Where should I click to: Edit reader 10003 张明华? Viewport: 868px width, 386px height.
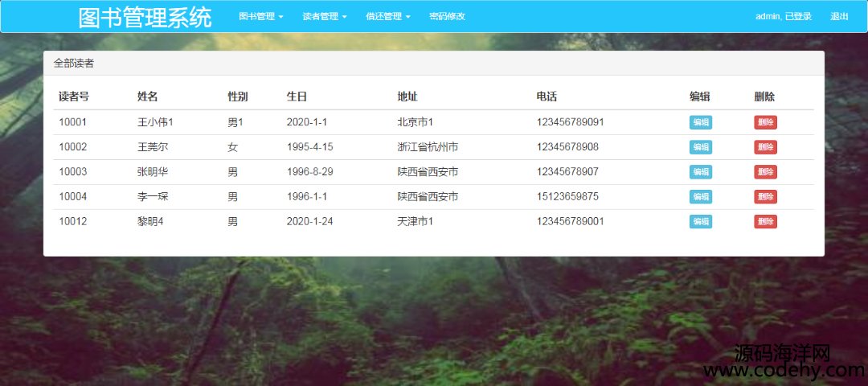[700, 171]
